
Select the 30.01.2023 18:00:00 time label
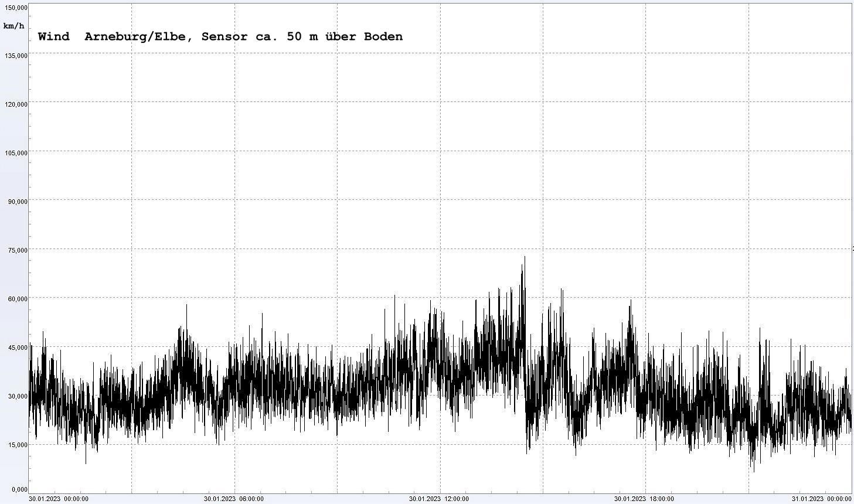point(644,499)
